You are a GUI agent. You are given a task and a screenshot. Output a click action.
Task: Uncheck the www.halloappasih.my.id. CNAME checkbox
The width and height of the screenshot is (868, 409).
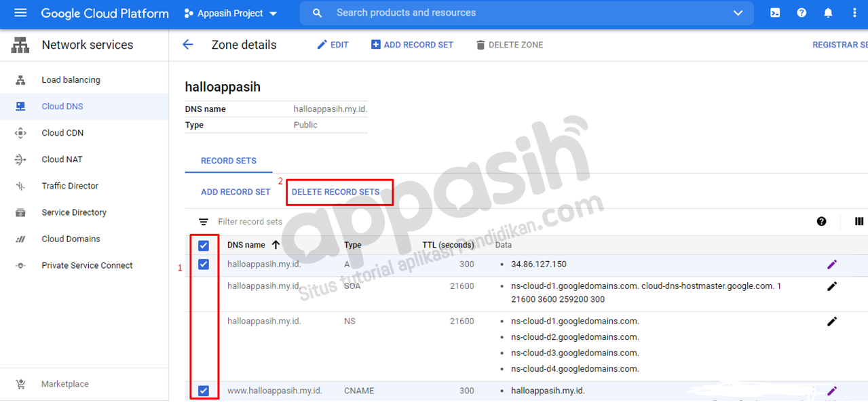click(203, 391)
